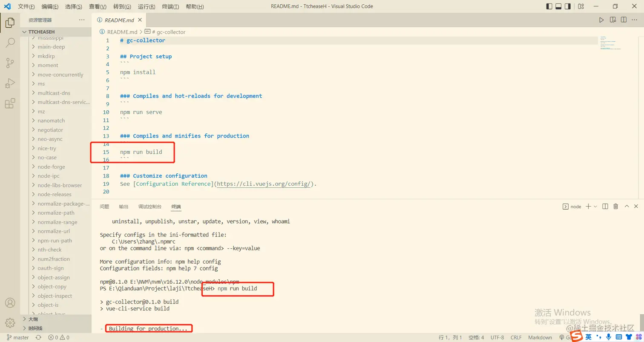644x342 pixels.
Task: Open the 查看(V) menu
Action: point(98,7)
